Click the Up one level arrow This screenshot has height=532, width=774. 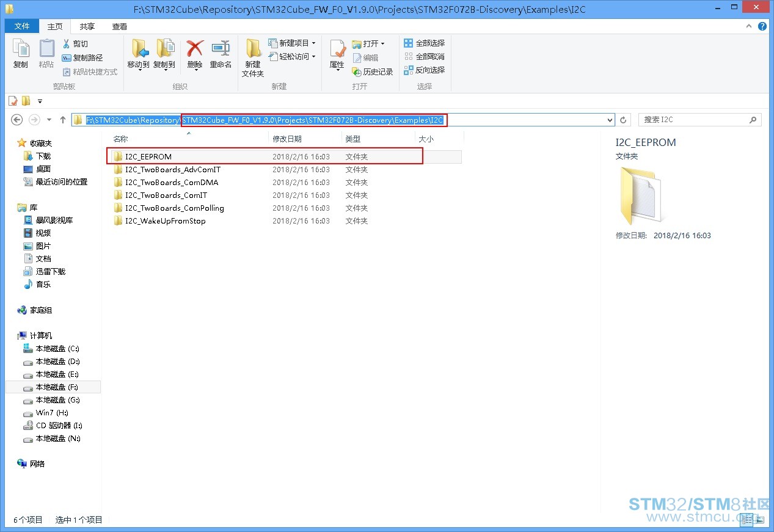63,120
